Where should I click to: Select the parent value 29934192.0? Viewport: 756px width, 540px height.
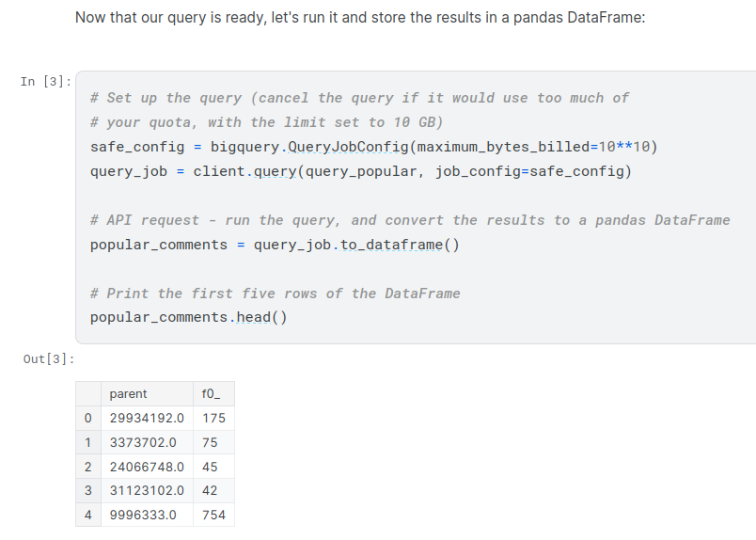[x=147, y=418]
